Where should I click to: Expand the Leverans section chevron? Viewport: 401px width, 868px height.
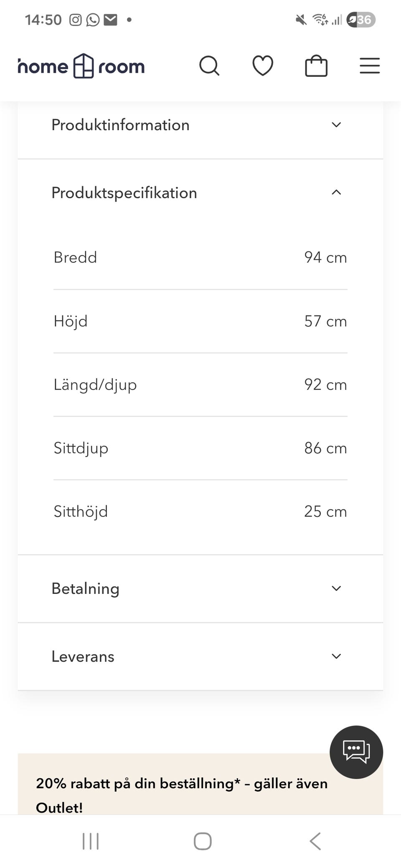point(336,656)
